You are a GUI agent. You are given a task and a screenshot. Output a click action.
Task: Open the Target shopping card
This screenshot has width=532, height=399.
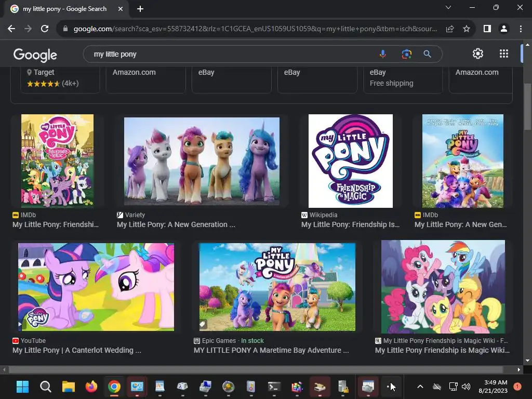point(60,79)
